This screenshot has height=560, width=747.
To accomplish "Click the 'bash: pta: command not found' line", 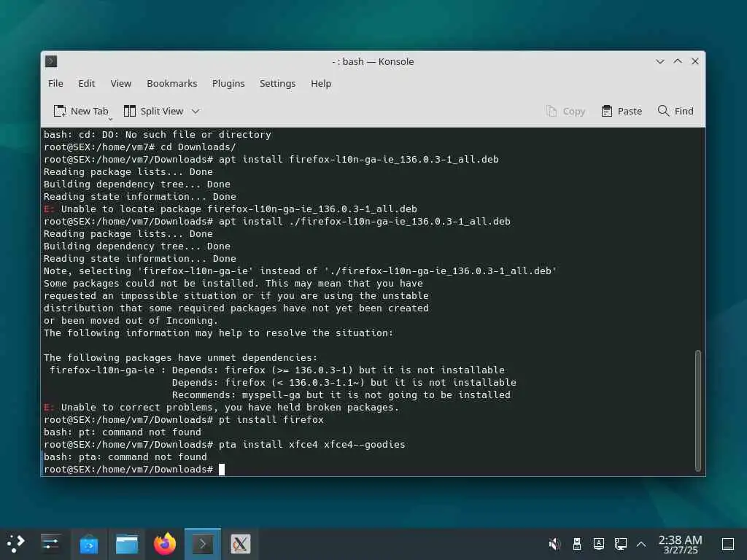I will (125, 456).
